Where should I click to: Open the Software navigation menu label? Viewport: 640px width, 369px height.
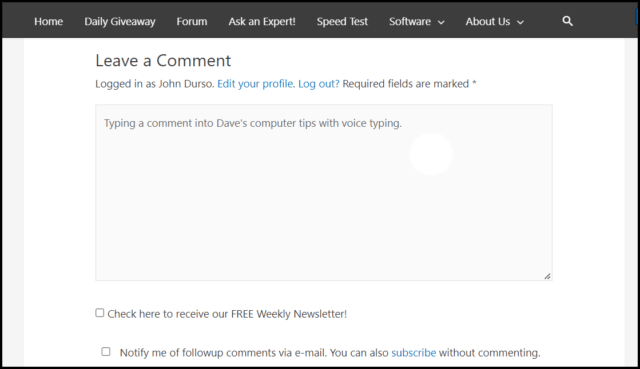click(410, 21)
